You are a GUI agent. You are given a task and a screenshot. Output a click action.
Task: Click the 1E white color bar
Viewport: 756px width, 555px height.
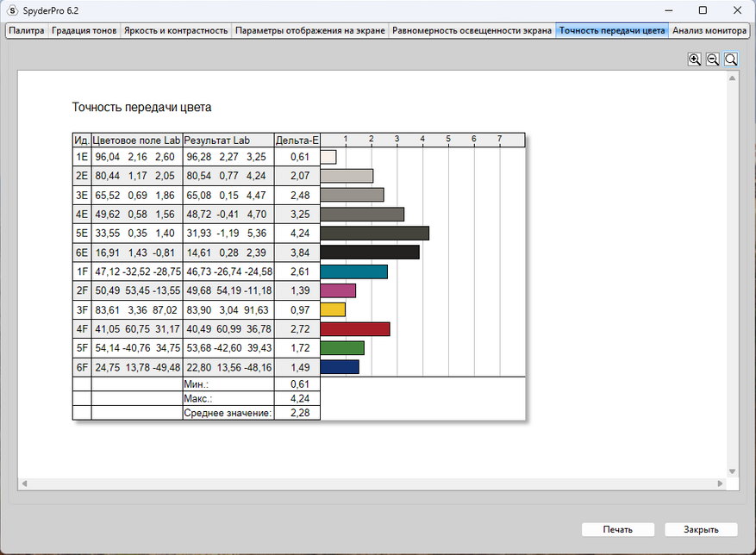coord(328,157)
